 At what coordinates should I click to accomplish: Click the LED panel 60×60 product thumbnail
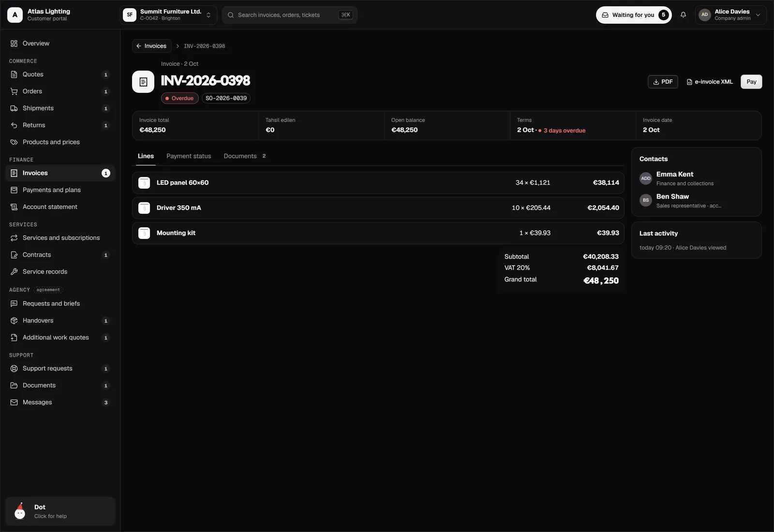point(144,183)
